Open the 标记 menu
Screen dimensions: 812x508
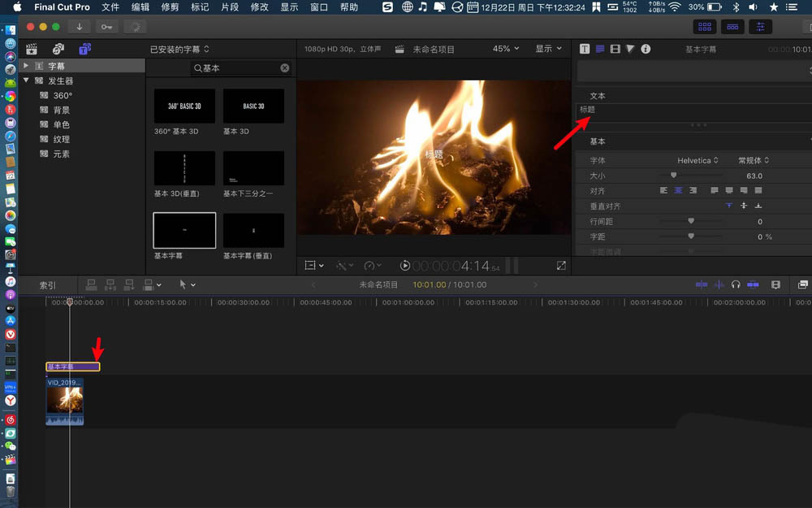pos(200,7)
